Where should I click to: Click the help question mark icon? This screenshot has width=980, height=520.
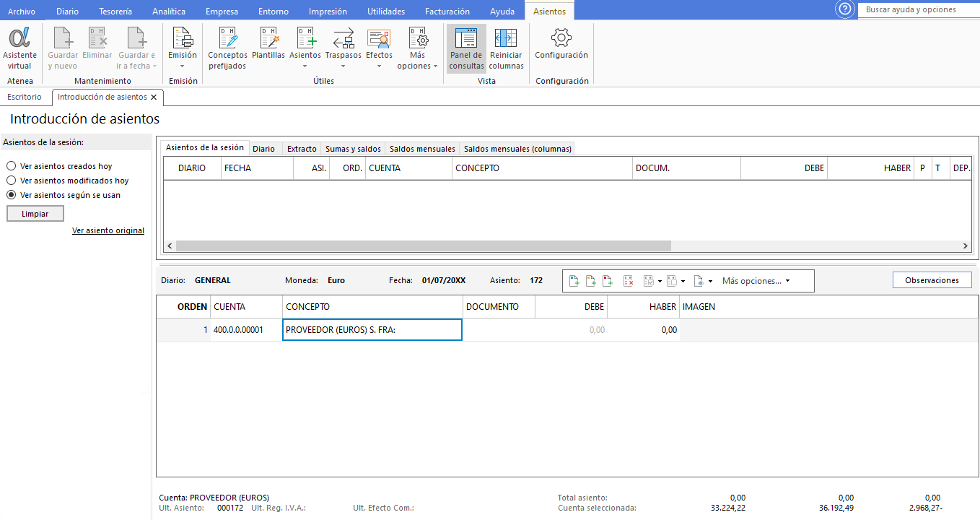tap(844, 9)
